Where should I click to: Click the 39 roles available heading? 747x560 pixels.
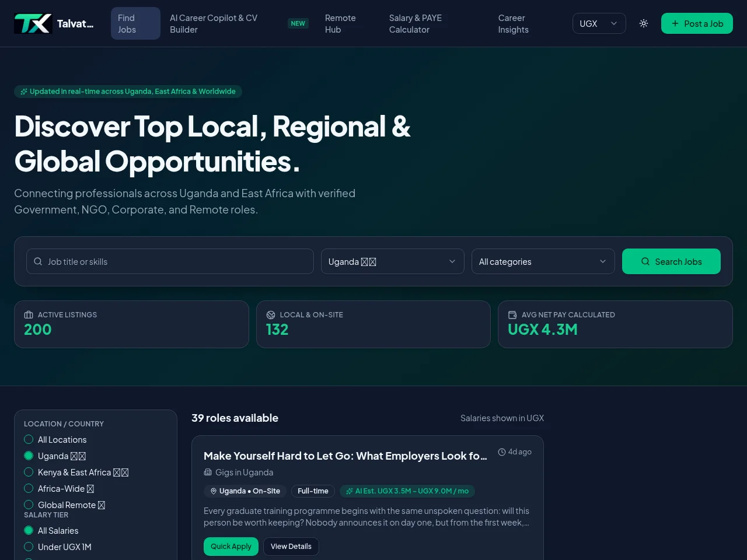235,418
